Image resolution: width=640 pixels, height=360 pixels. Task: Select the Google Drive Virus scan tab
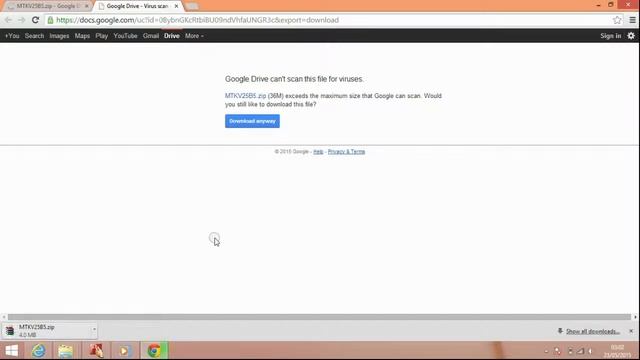click(x=138, y=6)
